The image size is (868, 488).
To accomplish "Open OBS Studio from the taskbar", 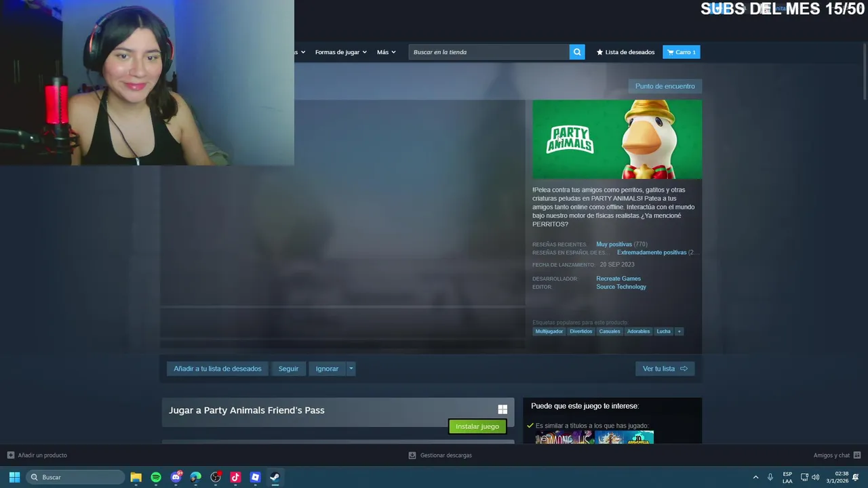I will (x=216, y=477).
